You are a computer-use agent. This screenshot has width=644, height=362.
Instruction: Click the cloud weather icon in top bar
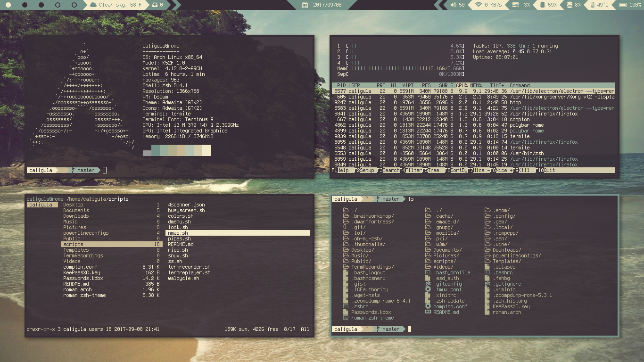tap(93, 5)
